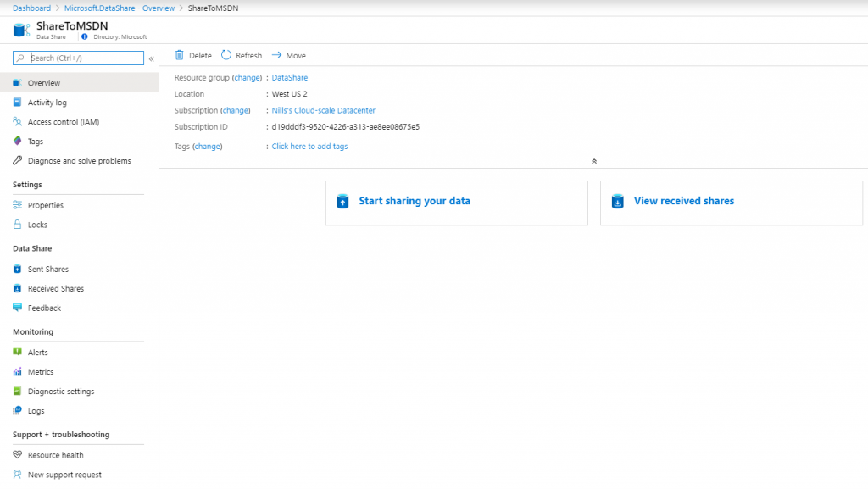Click the ShareToMSDN breadcrumb text

pos(213,8)
